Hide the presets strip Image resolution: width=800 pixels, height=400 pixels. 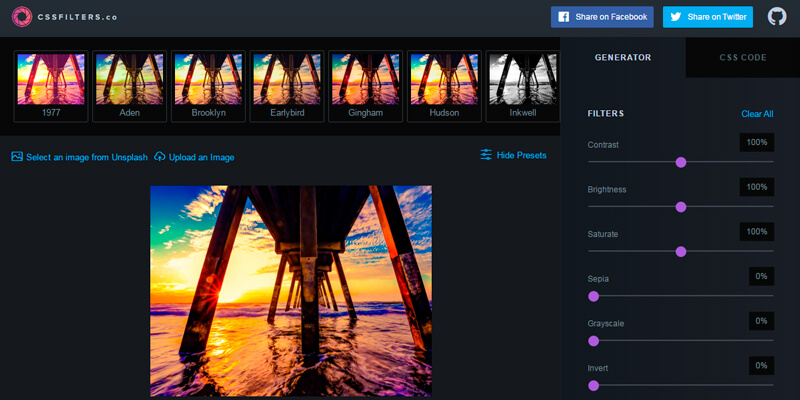pyautogui.click(x=521, y=155)
